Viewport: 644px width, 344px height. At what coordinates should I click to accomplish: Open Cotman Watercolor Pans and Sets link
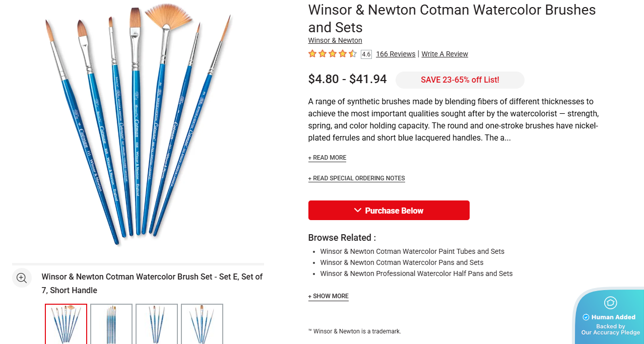point(402,262)
